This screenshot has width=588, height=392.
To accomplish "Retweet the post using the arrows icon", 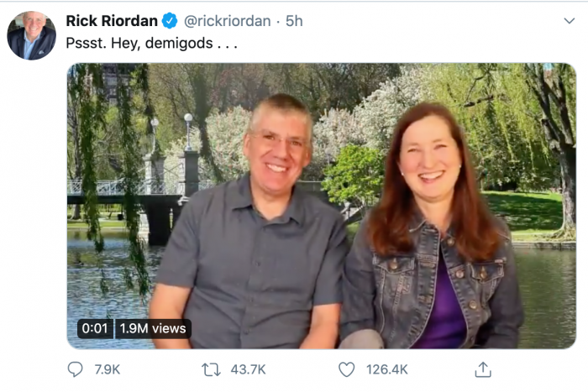I will pos(211,369).
